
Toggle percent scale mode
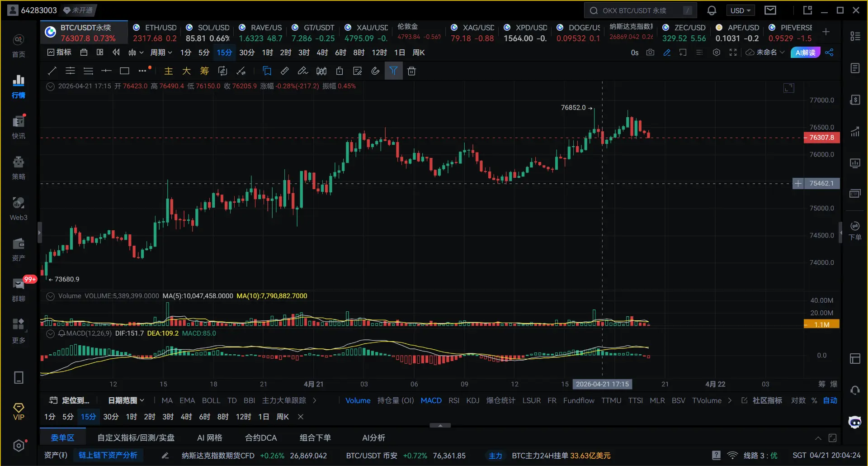814,400
